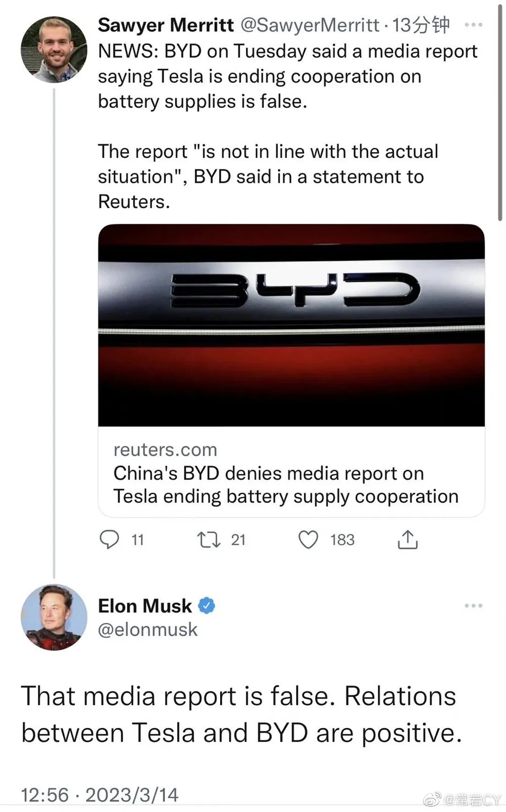
Task: Open the reuters.com link card domain
Action: click(x=165, y=450)
